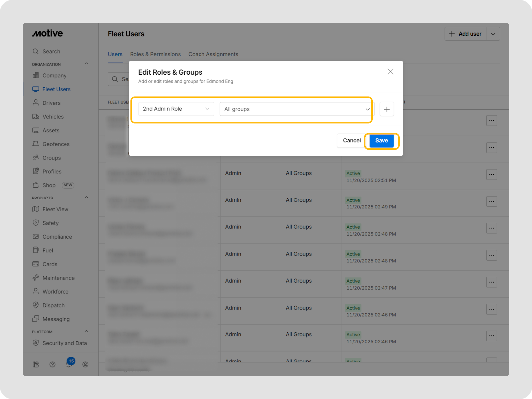The width and height of the screenshot is (532, 399).
Task: Open the help question mark icon
Action: click(x=52, y=364)
